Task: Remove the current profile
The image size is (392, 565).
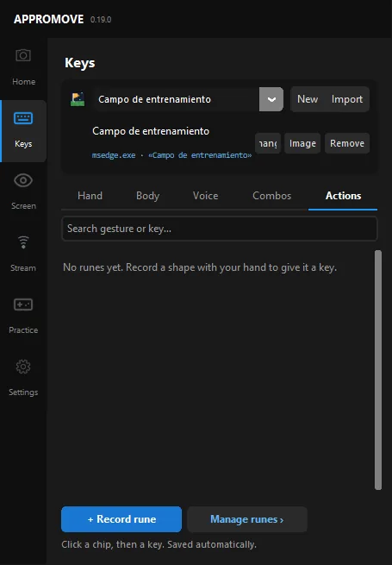Action: pos(347,143)
